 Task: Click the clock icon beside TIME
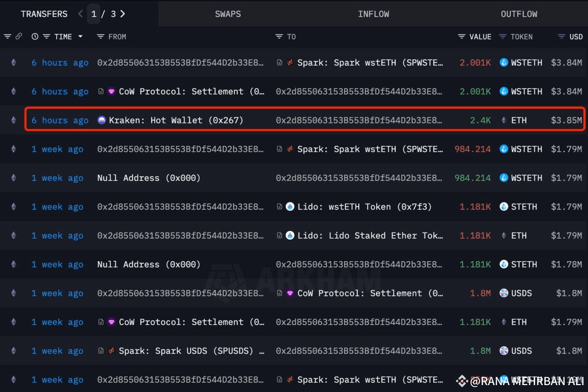pos(35,36)
